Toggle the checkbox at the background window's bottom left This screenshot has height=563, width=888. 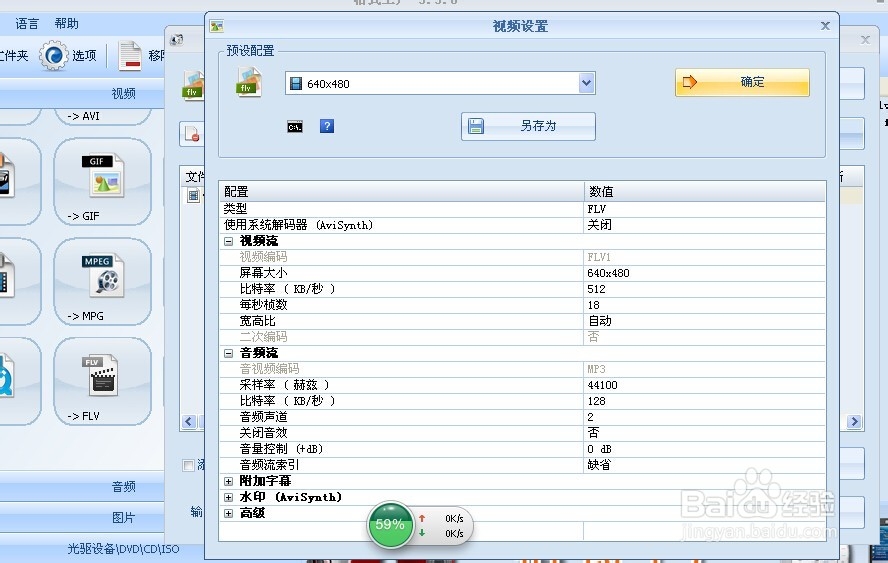(189, 466)
